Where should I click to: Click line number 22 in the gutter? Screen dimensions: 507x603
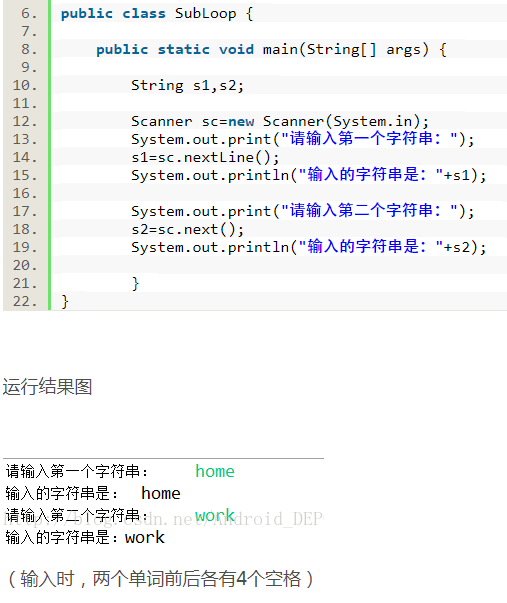coord(25,301)
